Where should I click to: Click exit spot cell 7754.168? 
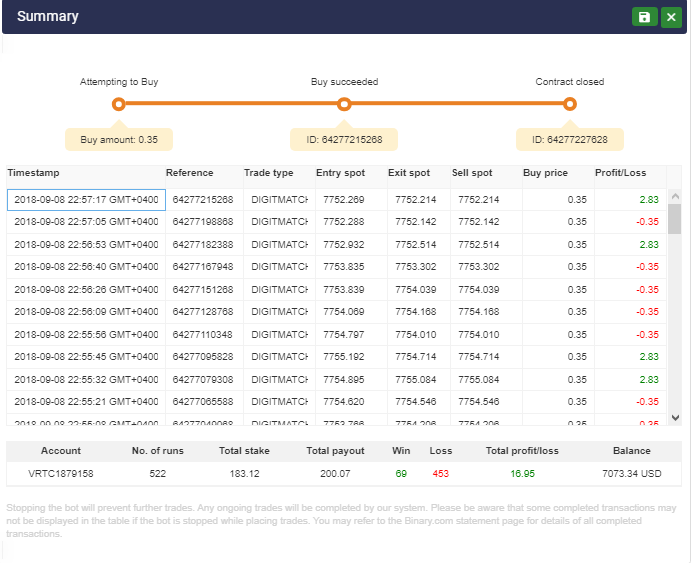pyautogui.click(x=419, y=312)
